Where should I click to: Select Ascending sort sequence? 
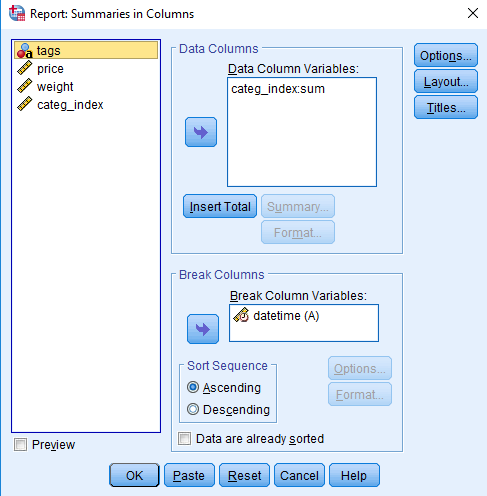193,387
